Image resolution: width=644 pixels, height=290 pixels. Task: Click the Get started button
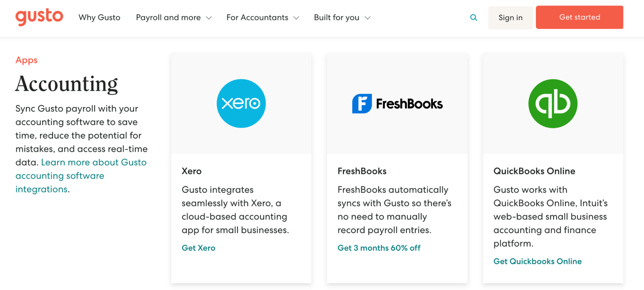pos(579,17)
